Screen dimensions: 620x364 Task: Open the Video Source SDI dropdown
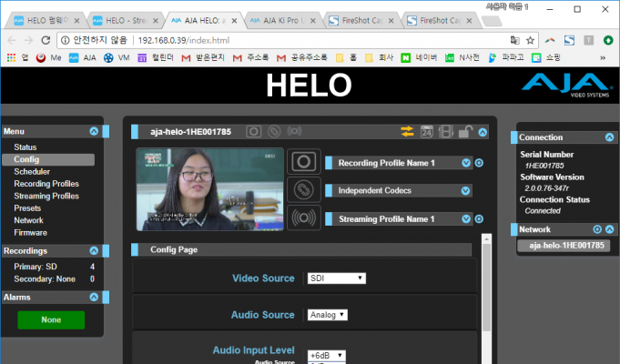(337, 278)
